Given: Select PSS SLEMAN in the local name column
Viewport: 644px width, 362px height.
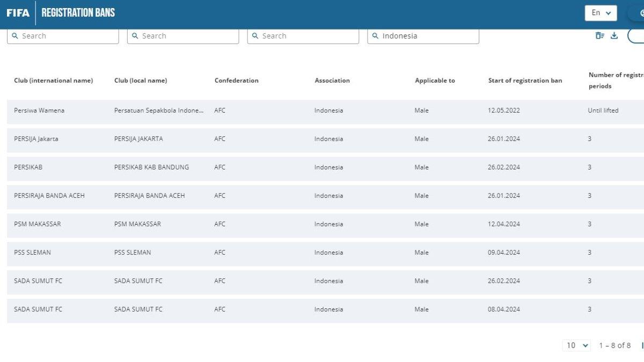Looking at the screenshot, I should tap(133, 253).
